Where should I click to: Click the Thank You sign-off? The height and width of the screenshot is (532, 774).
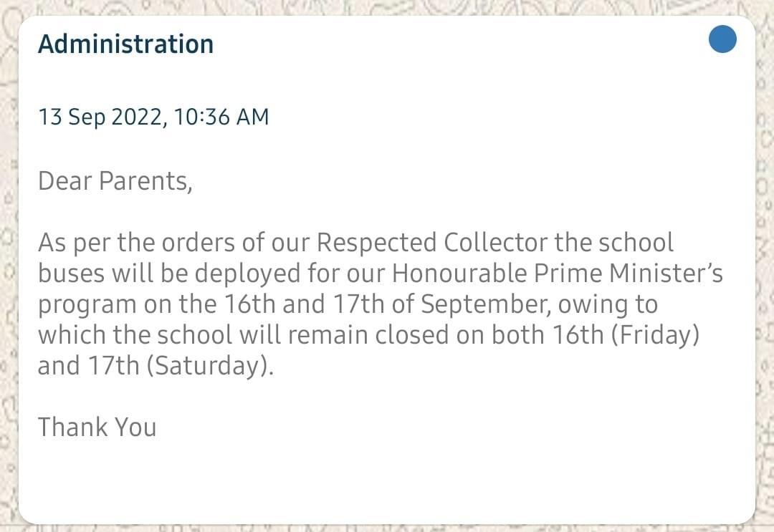coord(97,427)
